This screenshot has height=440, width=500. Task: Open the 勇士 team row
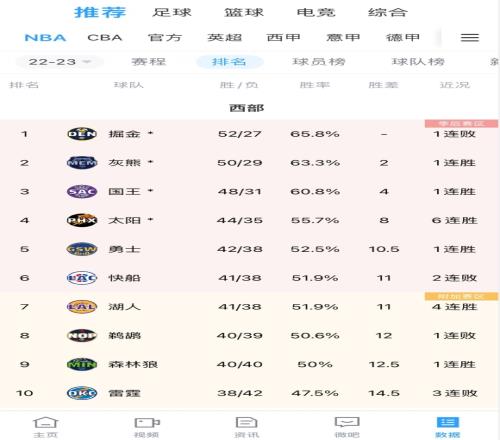[250, 249]
